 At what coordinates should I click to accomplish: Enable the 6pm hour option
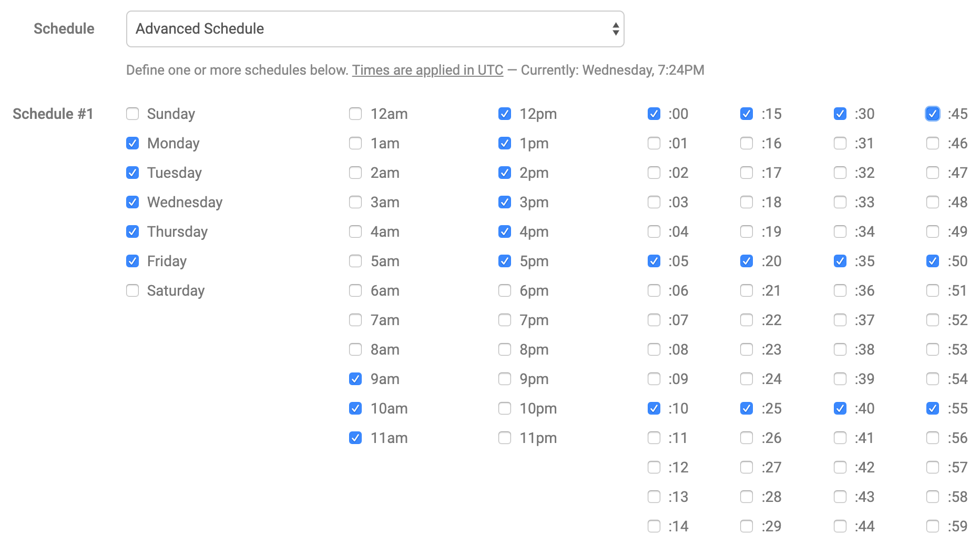point(504,290)
